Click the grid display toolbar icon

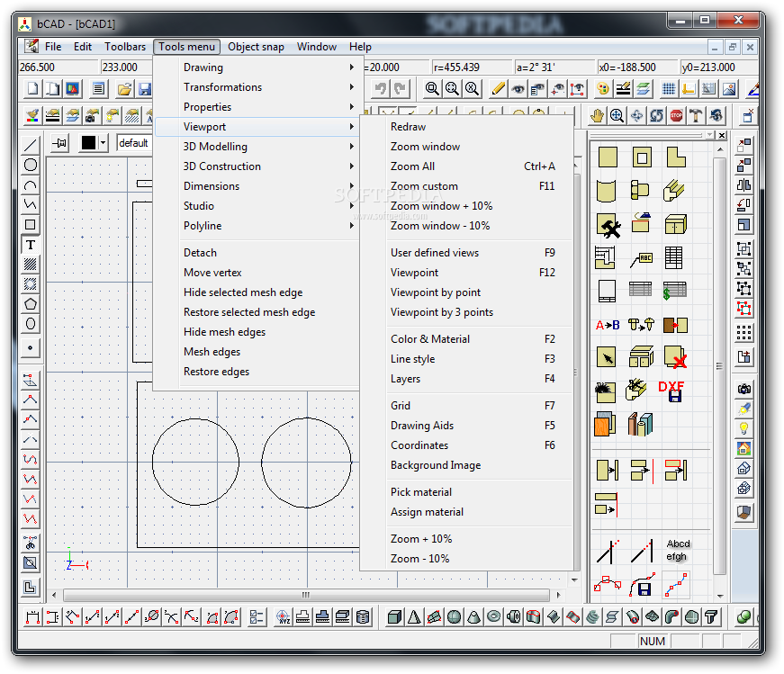coord(669,89)
